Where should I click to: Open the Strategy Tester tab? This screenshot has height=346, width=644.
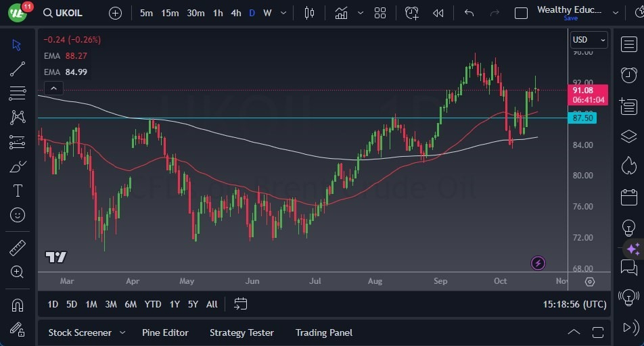click(x=241, y=332)
